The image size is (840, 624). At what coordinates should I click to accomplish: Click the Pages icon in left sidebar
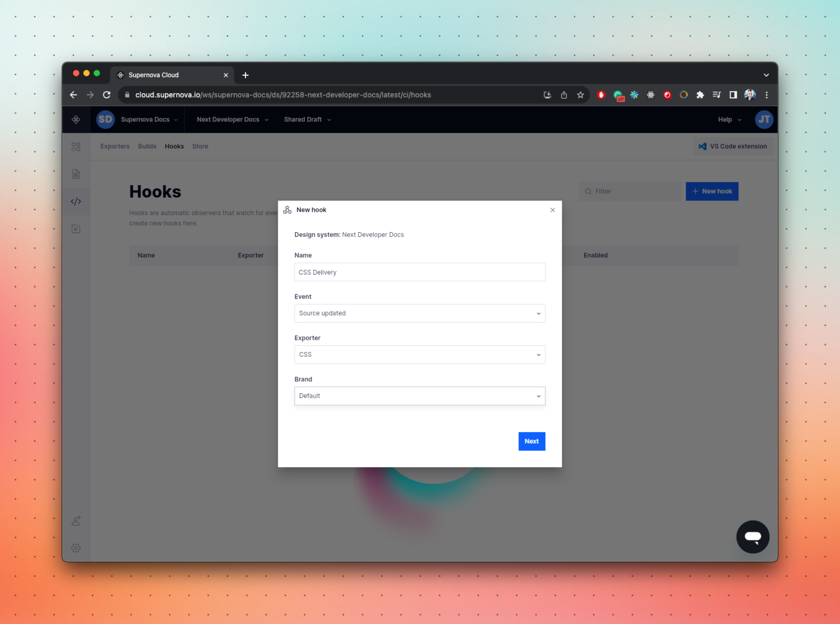pos(75,173)
